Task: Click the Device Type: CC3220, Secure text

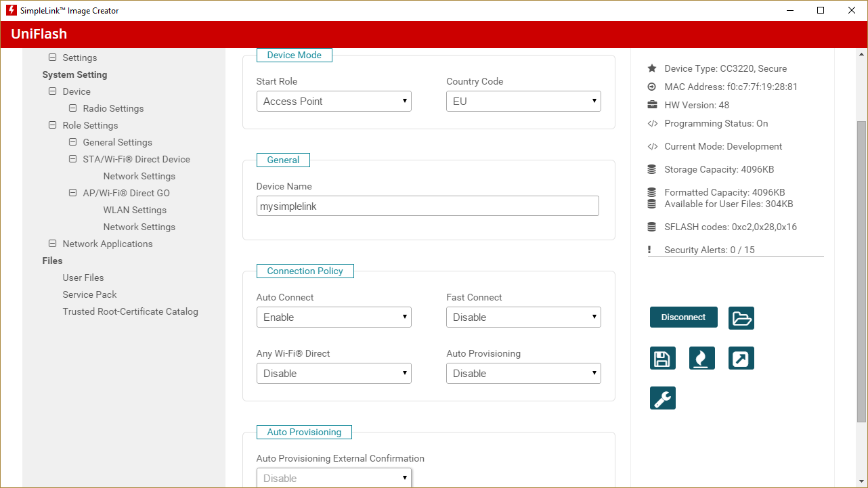Action: (726, 68)
